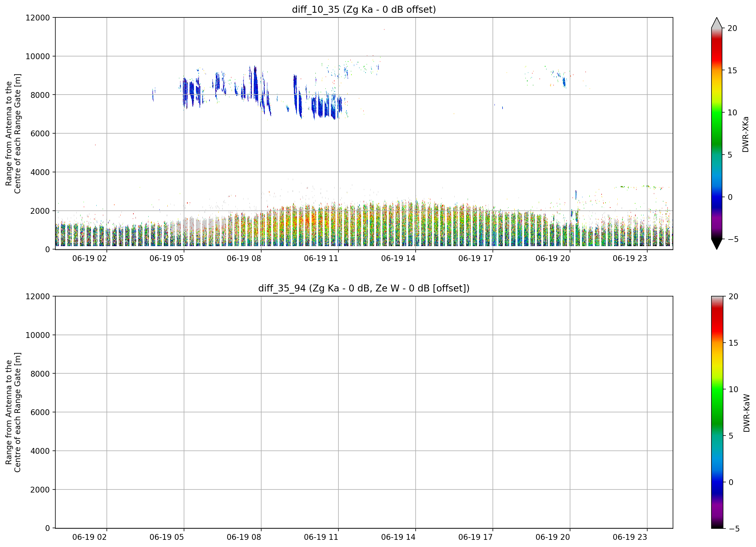
Task: Click the 6000 y-axis label on bottom plot
Action: (x=40, y=412)
